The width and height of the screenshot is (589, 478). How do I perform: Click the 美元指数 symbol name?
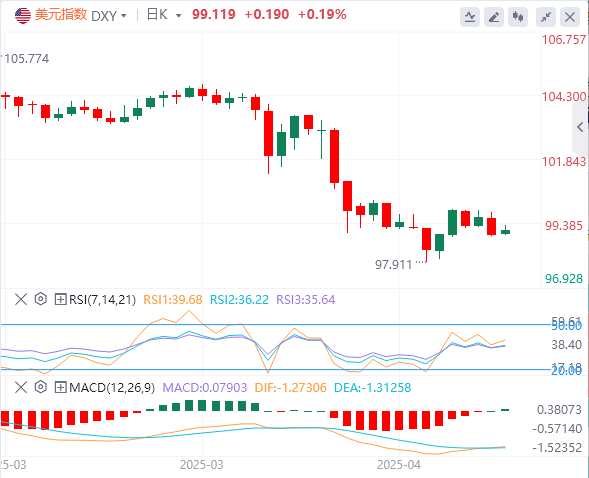point(61,15)
